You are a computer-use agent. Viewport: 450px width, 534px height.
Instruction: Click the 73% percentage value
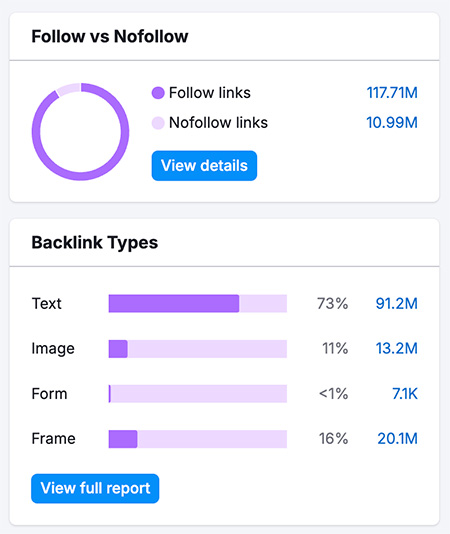point(332,303)
